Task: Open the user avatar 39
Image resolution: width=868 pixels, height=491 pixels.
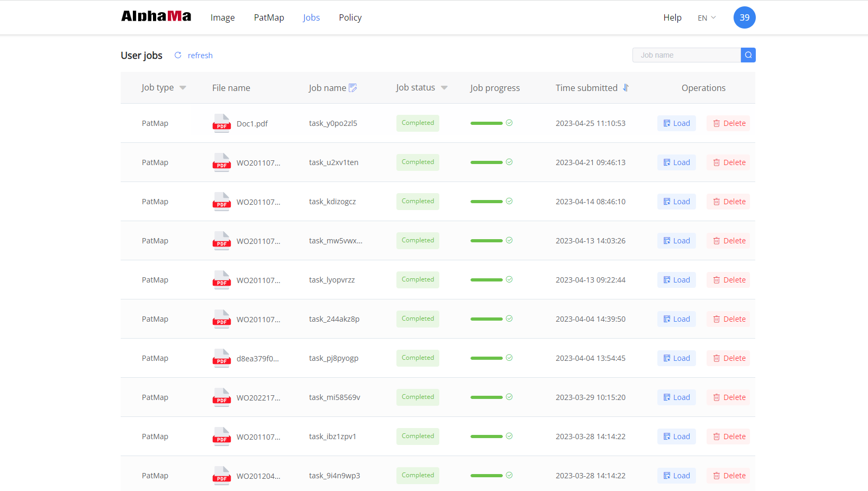Action: (744, 17)
